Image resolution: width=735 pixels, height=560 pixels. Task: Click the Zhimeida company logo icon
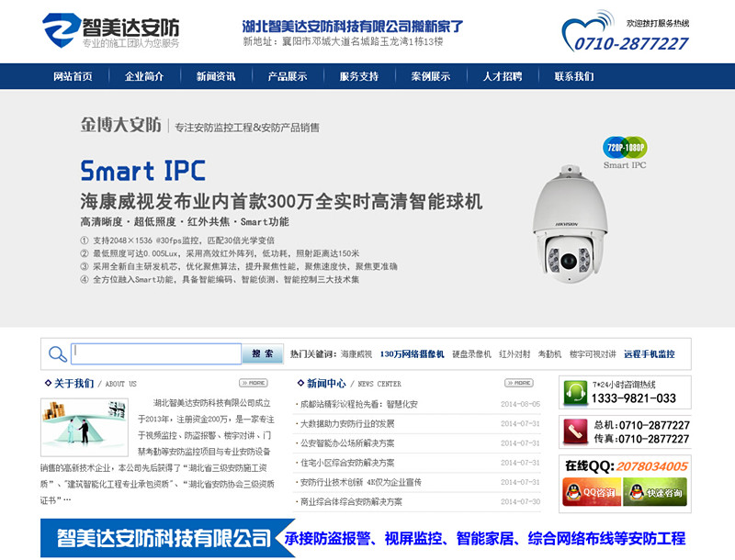[60, 28]
